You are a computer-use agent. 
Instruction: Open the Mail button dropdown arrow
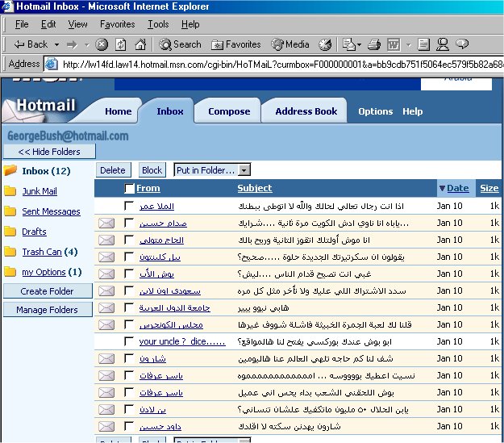click(x=360, y=44)
